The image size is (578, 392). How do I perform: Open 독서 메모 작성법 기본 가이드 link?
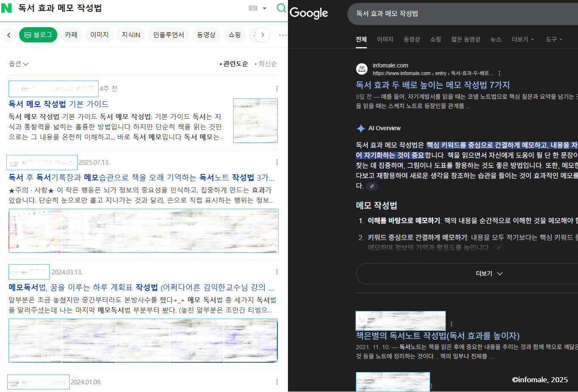tap(59, 104)
